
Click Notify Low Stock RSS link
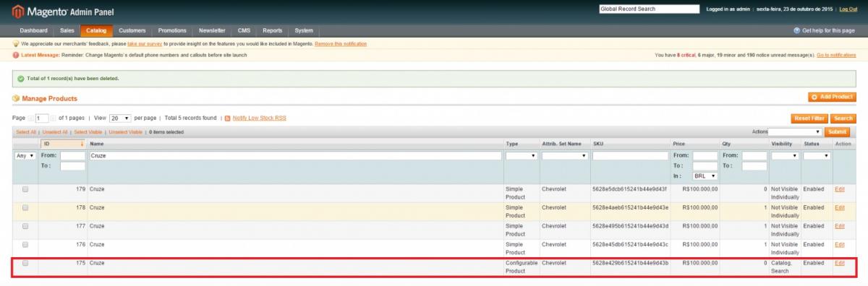259,118
